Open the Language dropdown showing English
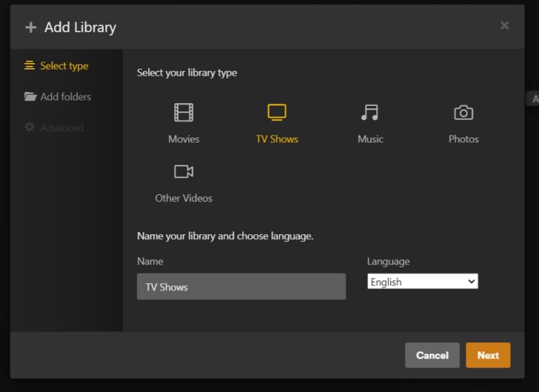This screenshot has width=539, height=392. pyautogui.click(x=418, y=282)
